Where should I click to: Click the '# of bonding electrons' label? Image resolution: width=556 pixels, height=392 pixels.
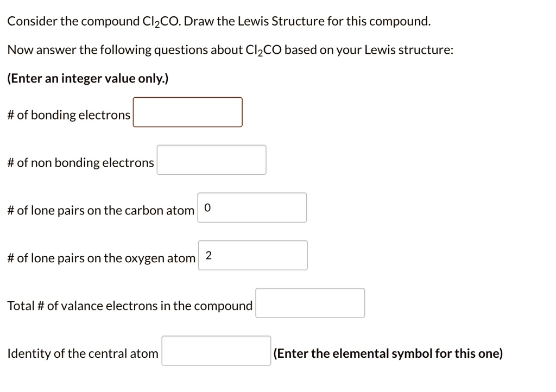coord(68,115)
